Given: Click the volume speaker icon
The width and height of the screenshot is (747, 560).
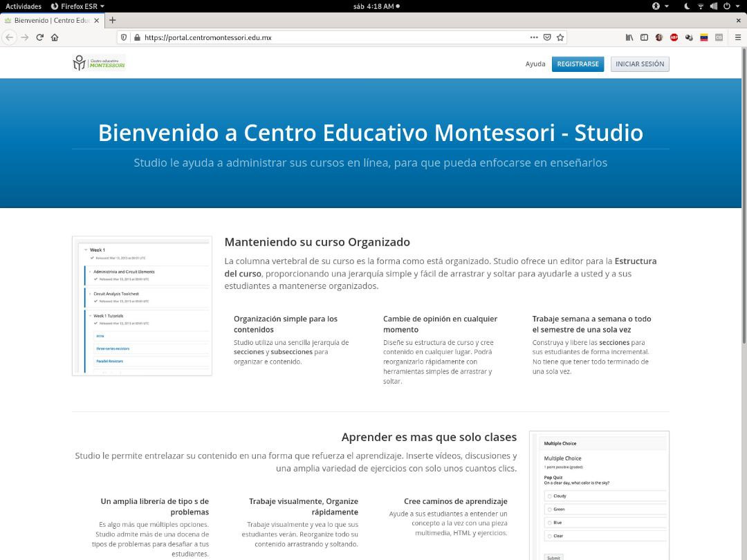Looking at the screenshot, I should 714,6.
